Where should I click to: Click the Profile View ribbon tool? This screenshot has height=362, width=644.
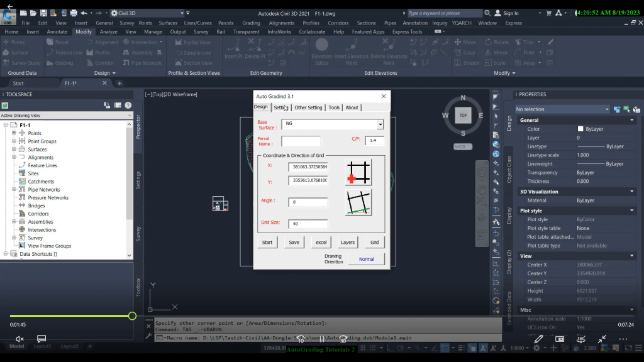point(192,42)
